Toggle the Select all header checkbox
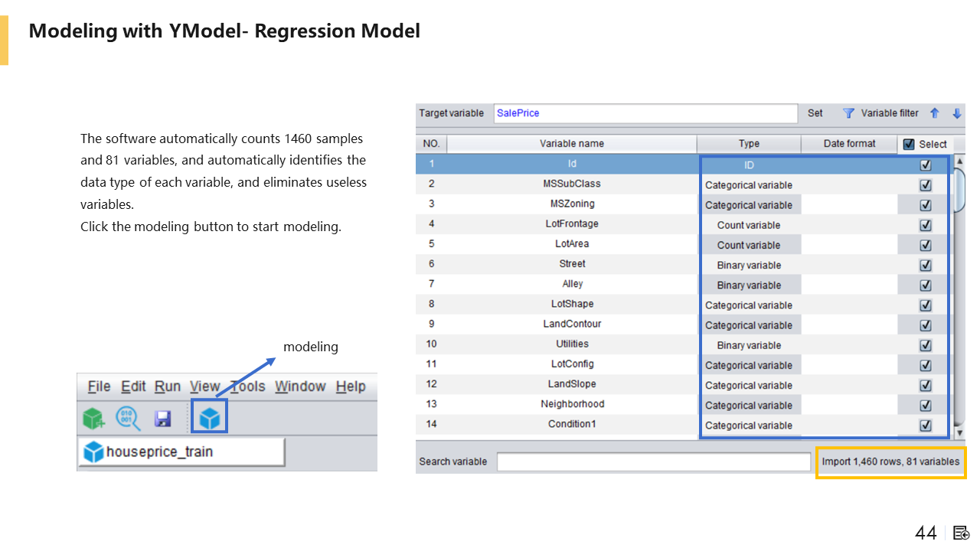The image size is (980, 551). pyautogui.click(x=909, y=144)
